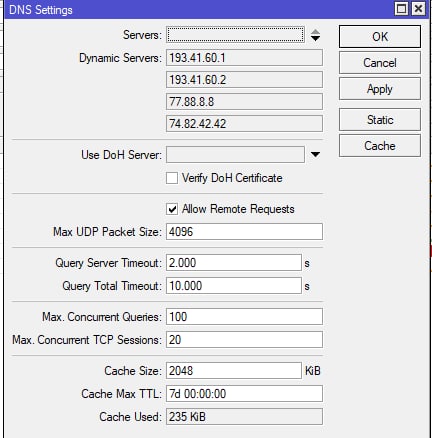Click the Max UDP Packet Size label
Image resolution: width=432 pixels, height=438 pixels.
point(107,232)
